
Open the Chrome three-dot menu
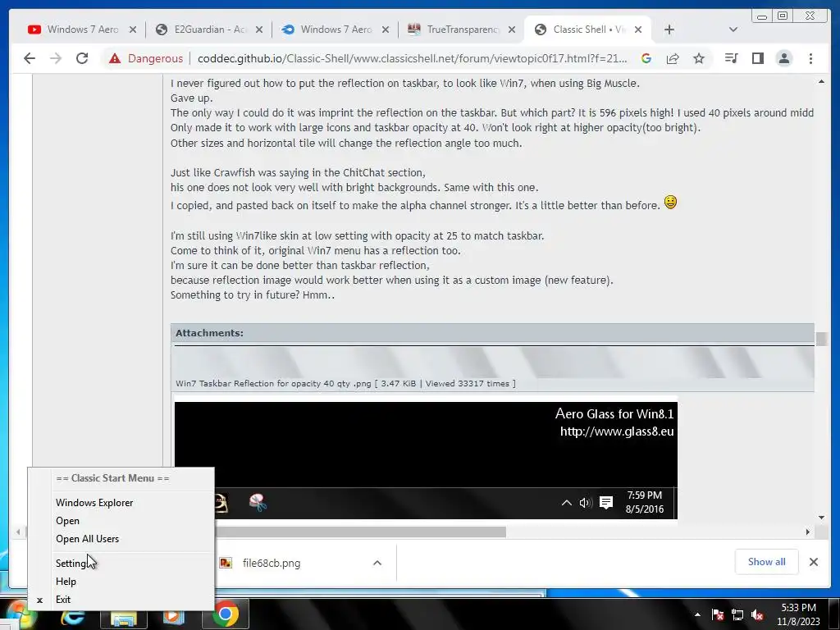tap(810, 58)
